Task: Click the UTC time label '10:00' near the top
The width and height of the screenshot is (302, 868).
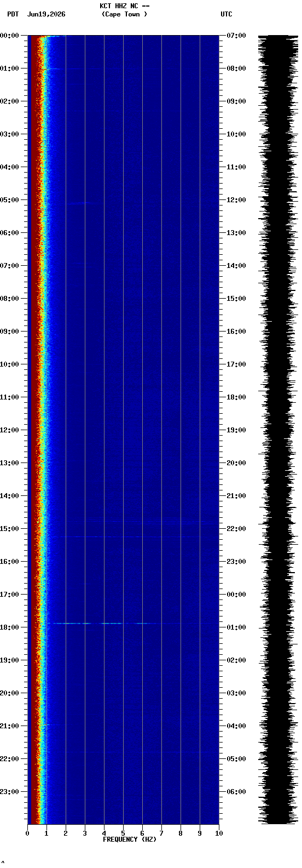Action: (x=236, y=134)
